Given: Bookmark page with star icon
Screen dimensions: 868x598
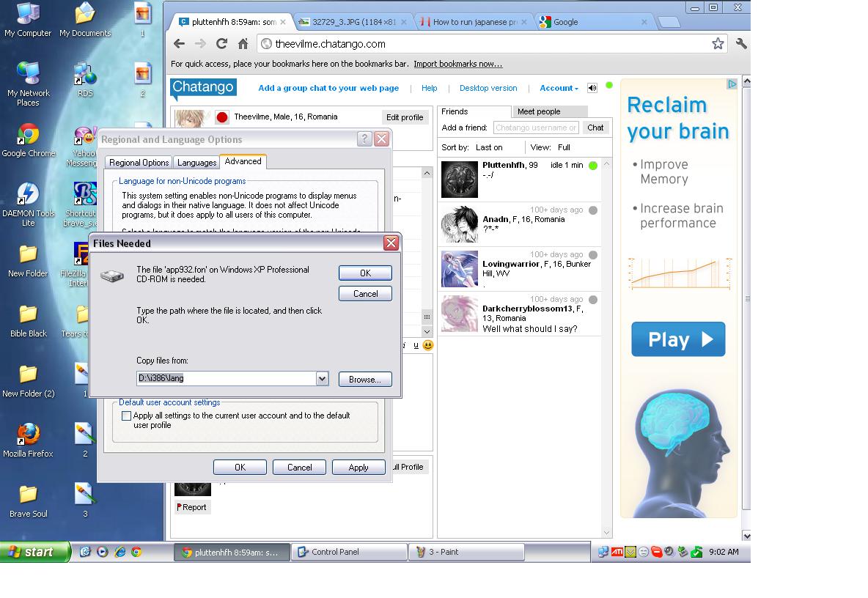Looking at the screenshot, I should [718, 44].
